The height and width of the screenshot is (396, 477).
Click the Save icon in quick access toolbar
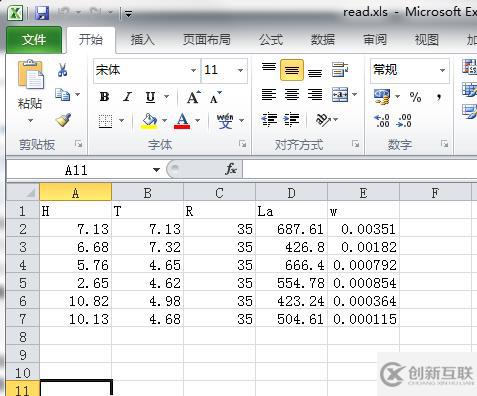coord(42,13)
